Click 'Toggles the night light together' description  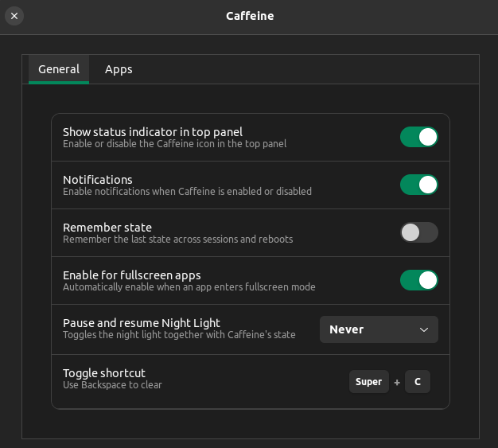click(x=179, y=335)
